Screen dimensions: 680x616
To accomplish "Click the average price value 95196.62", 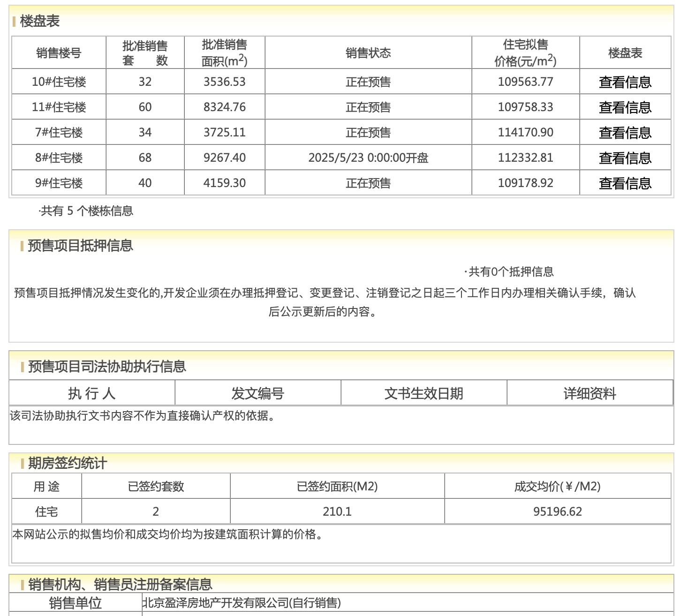I will pos(558,511).
